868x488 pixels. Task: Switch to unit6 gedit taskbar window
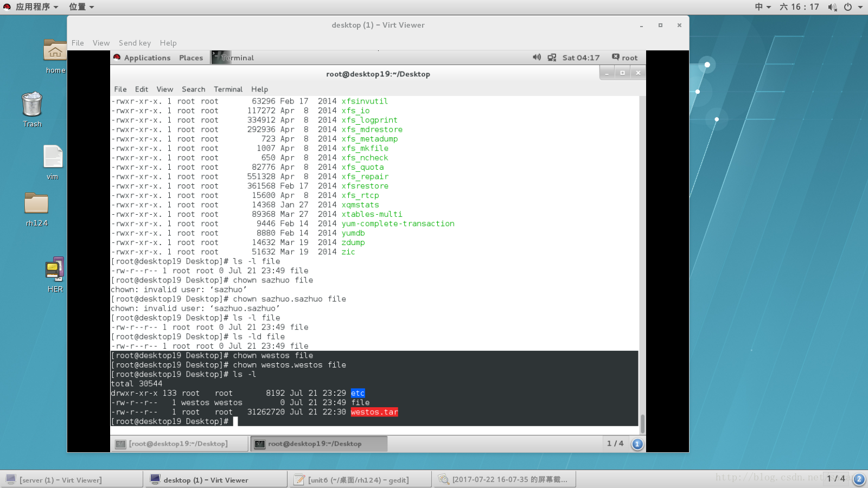(360, 480)
